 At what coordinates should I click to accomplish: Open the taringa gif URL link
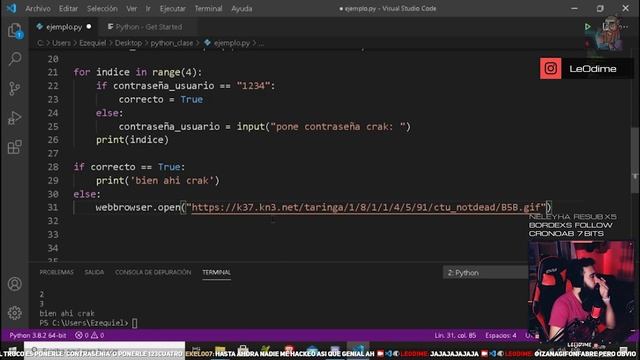pyautogui.click(x=366, y=207)
